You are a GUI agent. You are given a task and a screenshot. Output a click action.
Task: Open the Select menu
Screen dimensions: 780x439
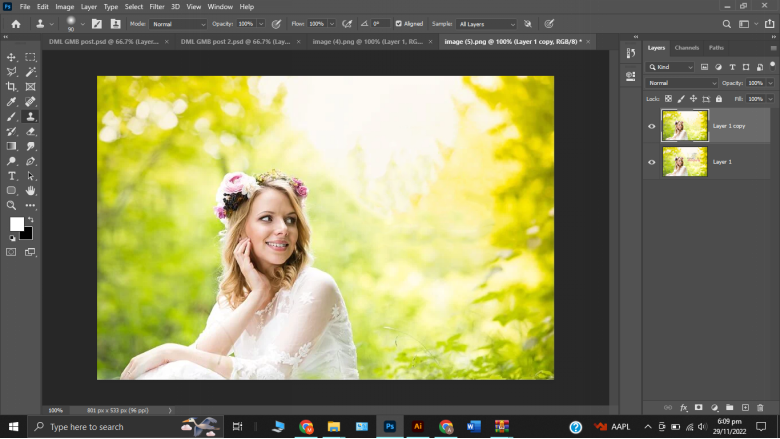click(133, 7)
